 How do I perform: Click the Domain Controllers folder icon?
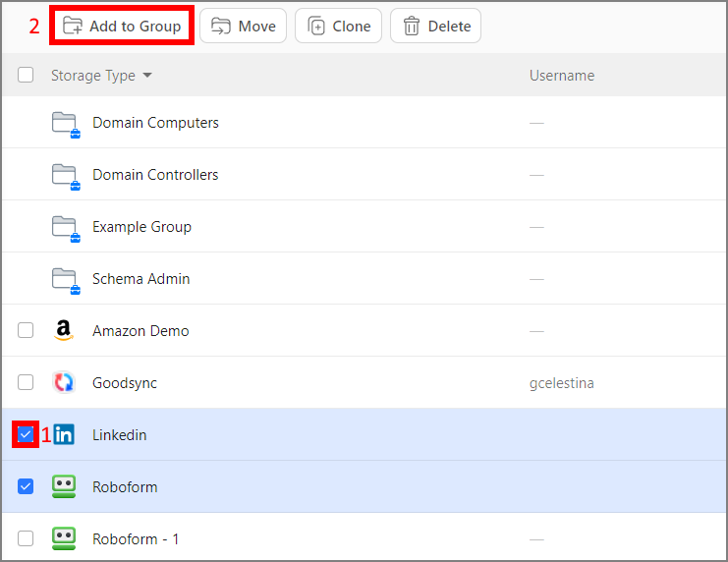point(64,175)
